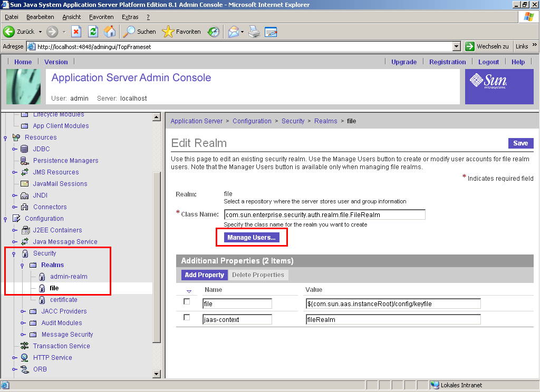540x392 pixels.
Task: Open the Ansicht menu
Action: [72, 17]
